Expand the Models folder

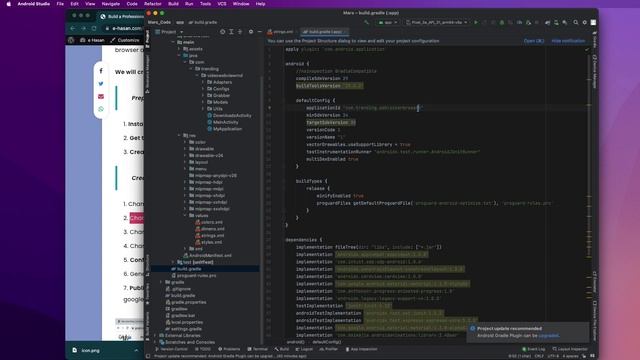pyautogui.click(x=203, y=102)
